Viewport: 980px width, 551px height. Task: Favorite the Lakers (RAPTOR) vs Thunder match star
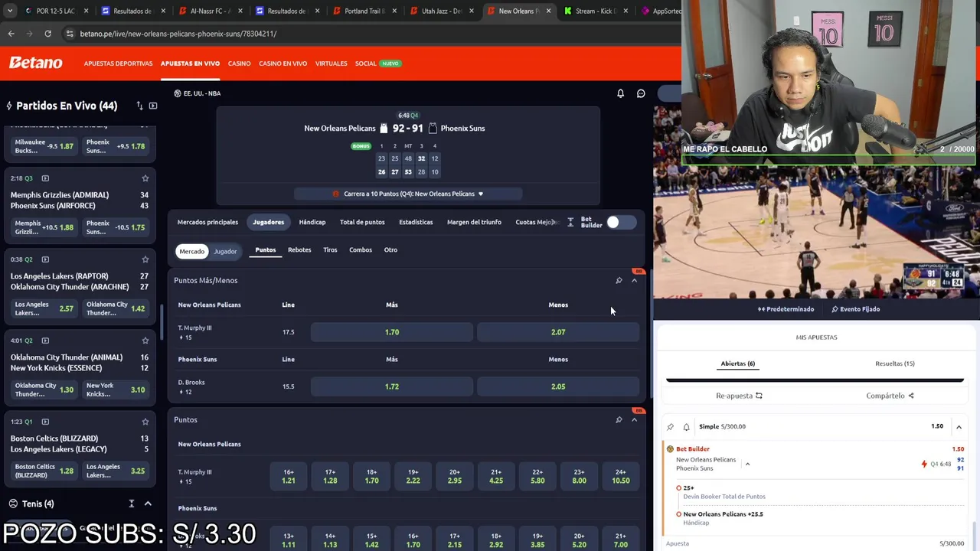click(x=145, y=259)
